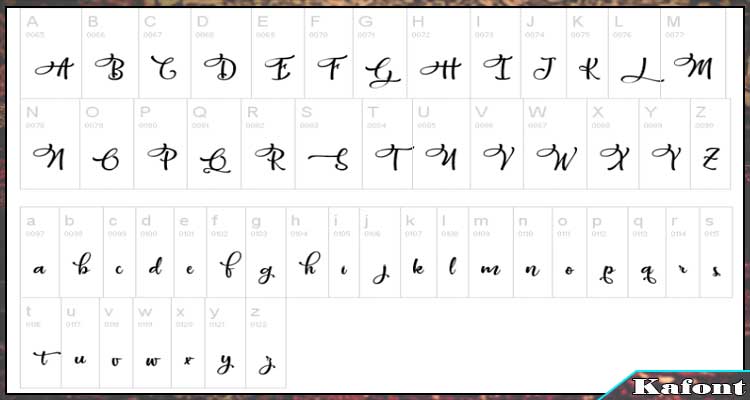Select the lowercase f glyph cell
Image resolution: width=750 pixels, height=400 pixels.
coord(226,252)
